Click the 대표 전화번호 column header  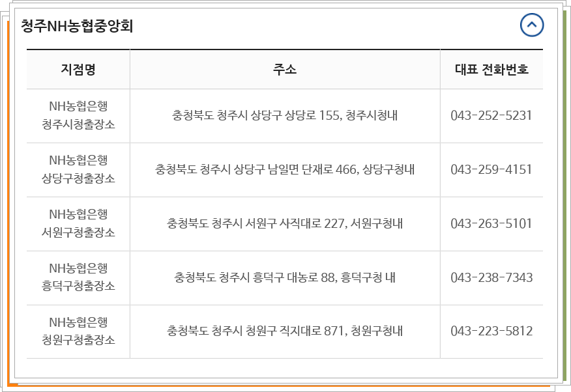click(x=491, y=69)
